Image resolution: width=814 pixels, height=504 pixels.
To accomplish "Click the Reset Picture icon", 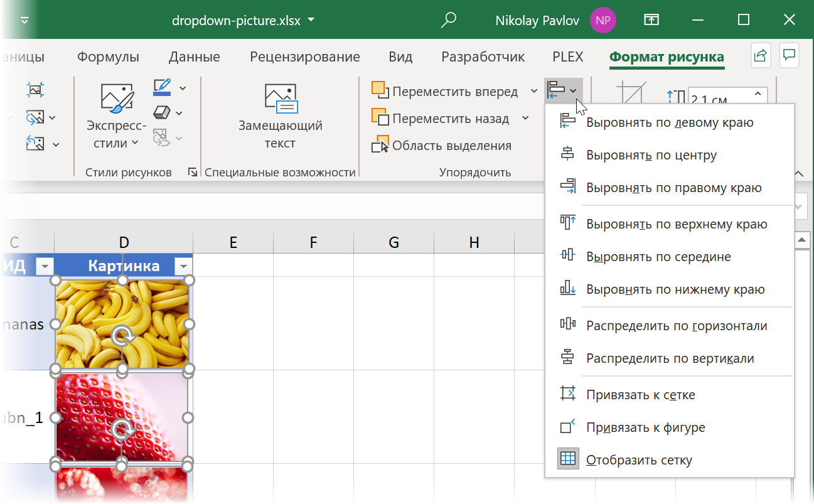I will pyautogui.click(x=35, y=144).
